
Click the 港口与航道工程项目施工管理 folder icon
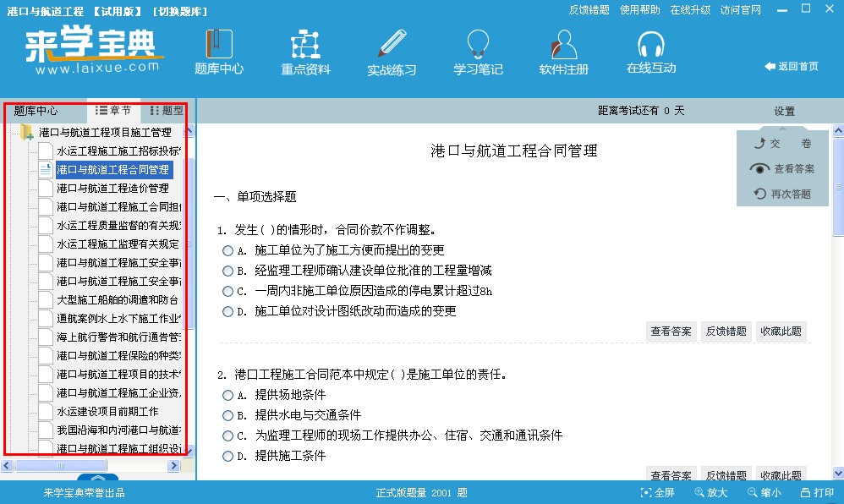27,132
